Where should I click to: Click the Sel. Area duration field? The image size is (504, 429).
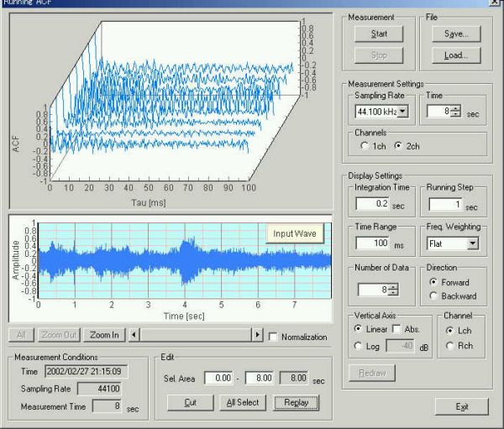(295, 378)
